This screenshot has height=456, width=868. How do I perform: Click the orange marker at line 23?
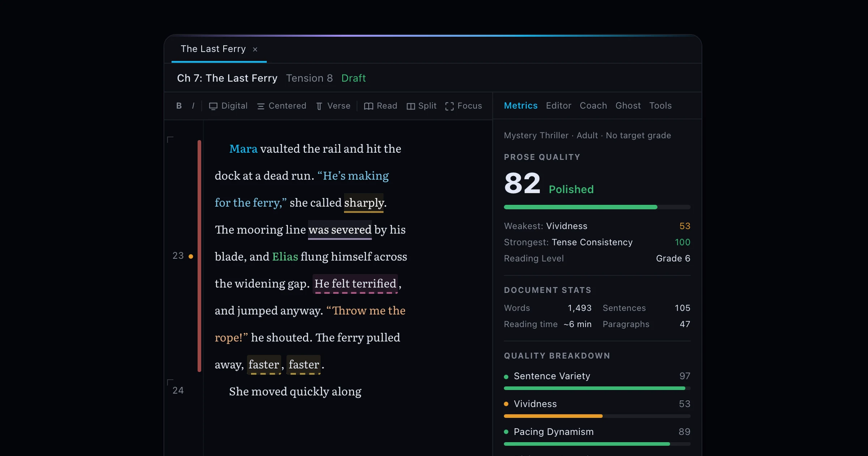coord(191,256)
